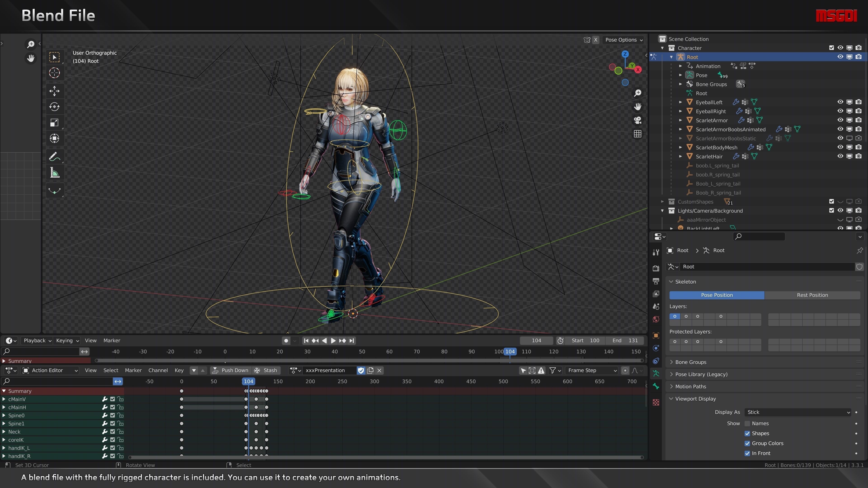
Task: Click the current frame field showing 104
Action: click(x=536, y=340)
